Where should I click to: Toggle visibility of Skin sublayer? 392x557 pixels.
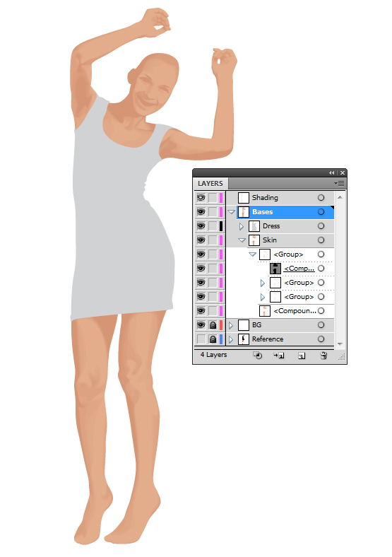[x=201, y=240]
